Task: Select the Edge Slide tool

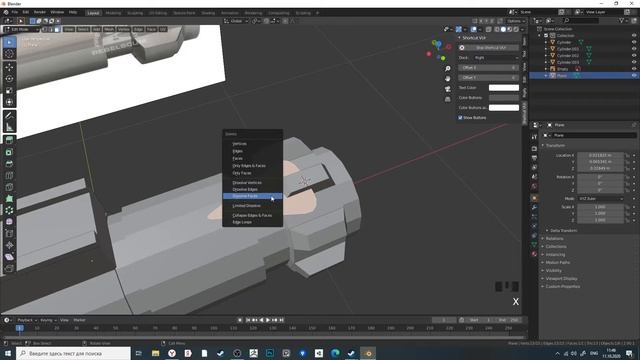Action: pyautogui.click(x=9, y=233)
